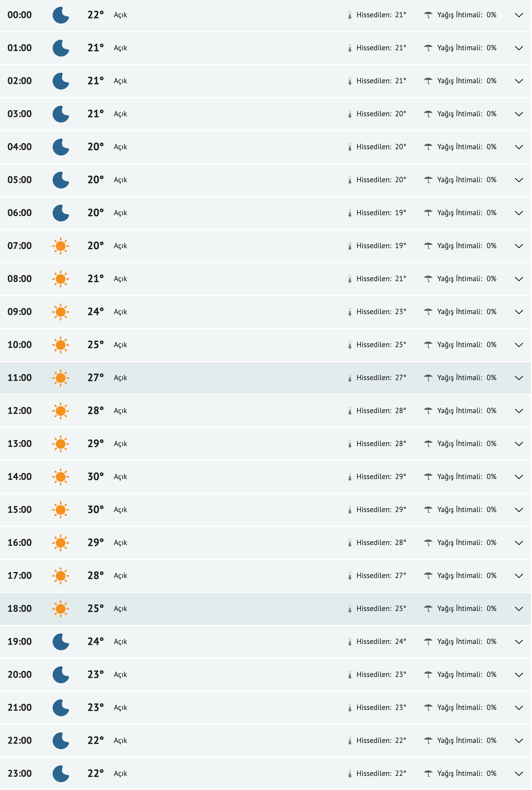Screen dimensions: 532x790
Task: Click the sun icon in the 17:00 row
Action: tap(61, 576)
